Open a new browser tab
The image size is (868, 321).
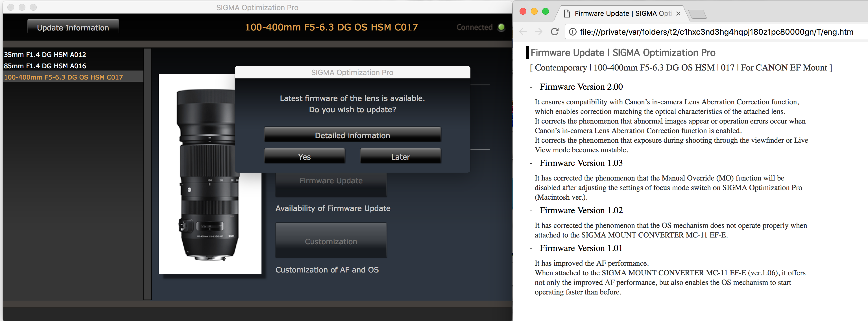pyautogui.click(x=697, y=14)
